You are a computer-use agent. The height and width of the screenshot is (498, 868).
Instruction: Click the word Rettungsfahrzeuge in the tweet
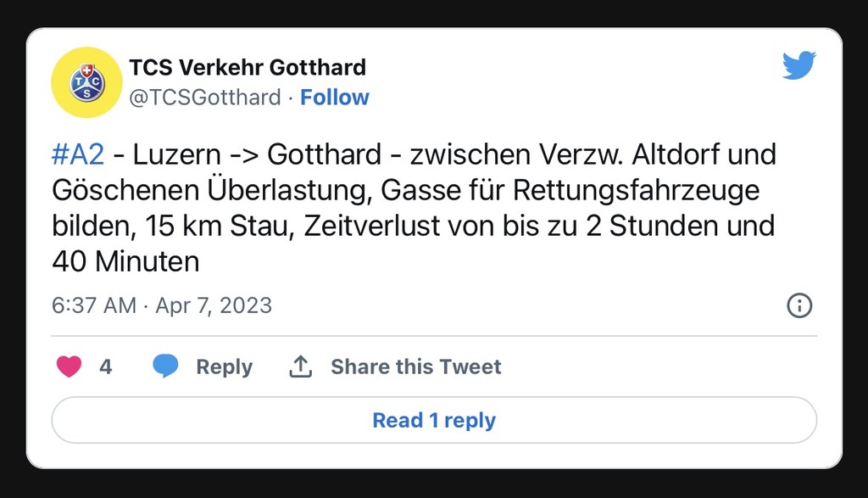(636, 191)
